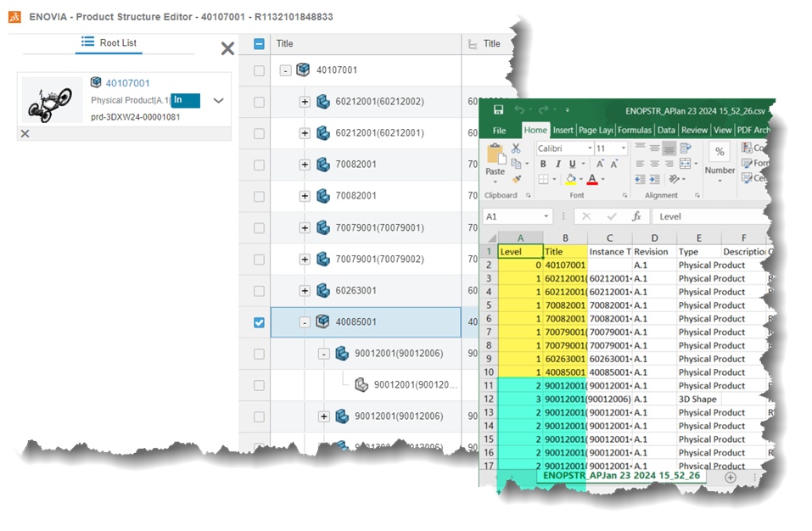Click the 3D shape icon for 90012001(900120…

click(x=361, y=384)
